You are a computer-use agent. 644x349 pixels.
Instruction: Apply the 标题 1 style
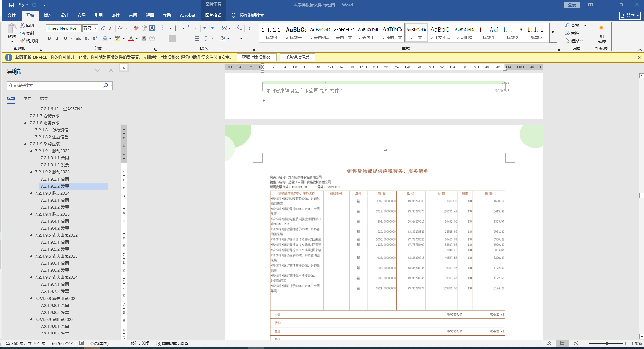click(488, 32)
